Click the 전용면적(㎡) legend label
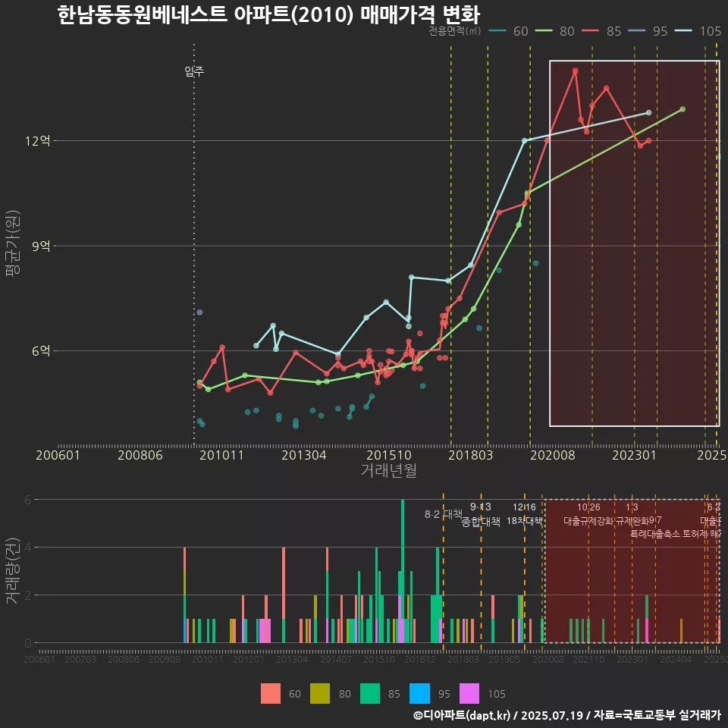 454,30
